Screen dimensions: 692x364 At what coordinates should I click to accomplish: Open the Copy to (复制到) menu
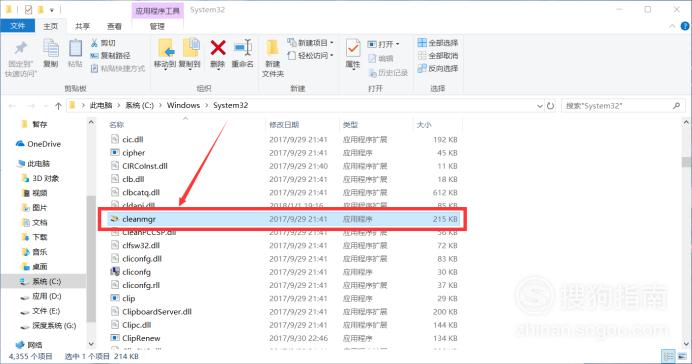[x=190, y=54]
